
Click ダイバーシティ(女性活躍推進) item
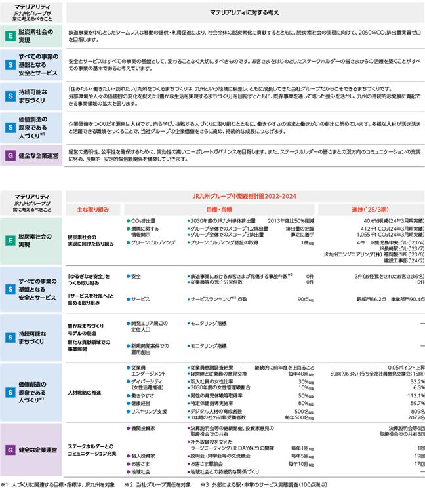point(145,385)
